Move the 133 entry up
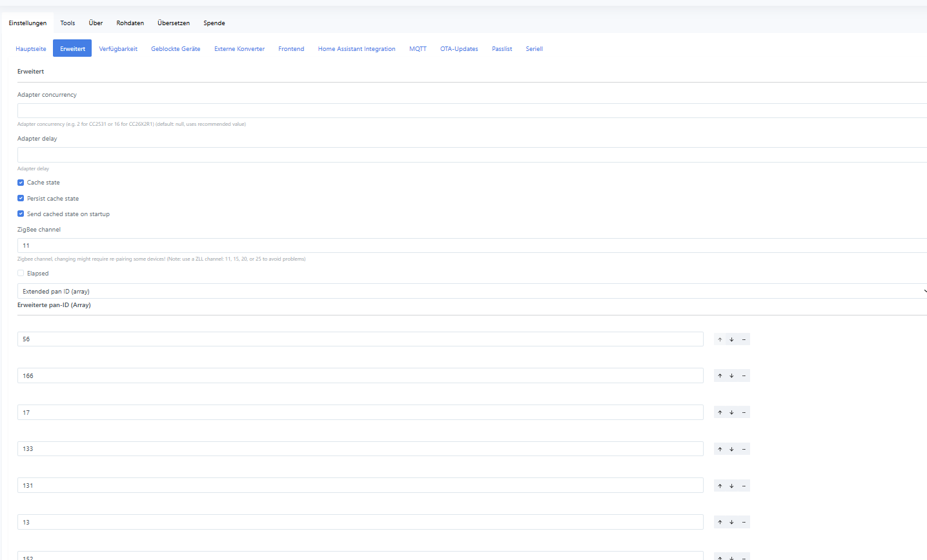This screenshot has width=927, height=560. click(x=720, y=449)
